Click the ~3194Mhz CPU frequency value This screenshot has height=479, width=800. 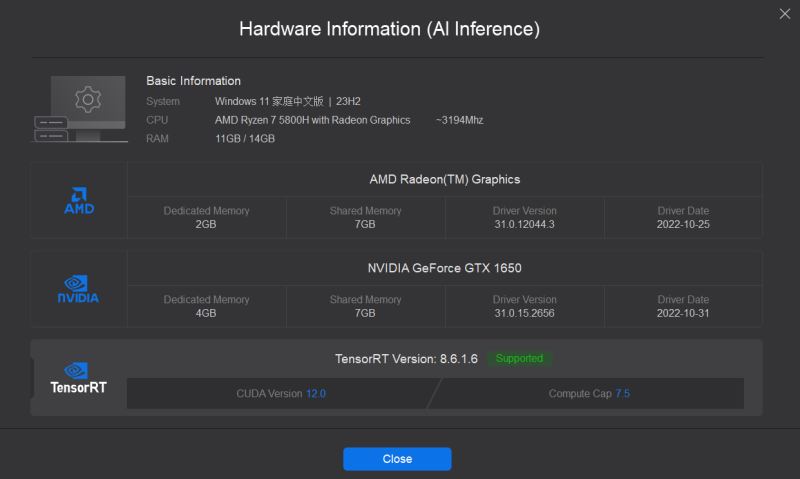click(459, 120)
